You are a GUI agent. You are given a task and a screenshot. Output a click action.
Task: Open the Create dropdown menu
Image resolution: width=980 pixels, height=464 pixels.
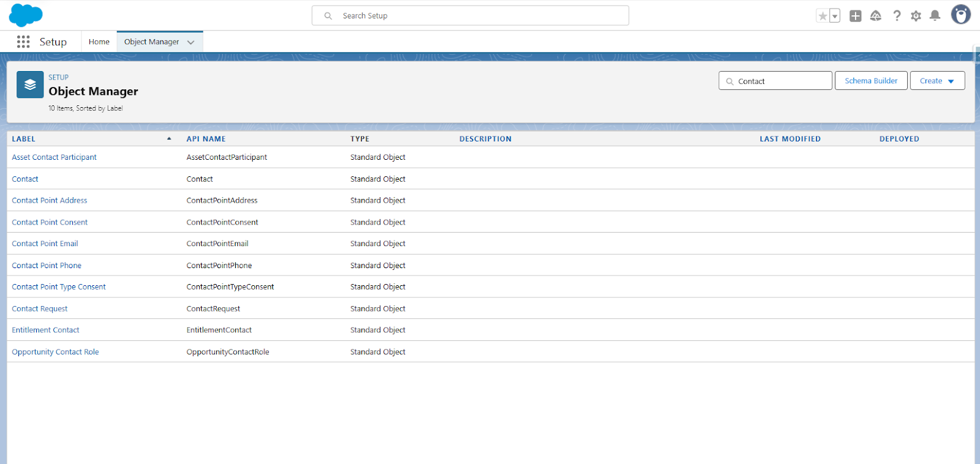pyautogui.click(x=937, y=81)
